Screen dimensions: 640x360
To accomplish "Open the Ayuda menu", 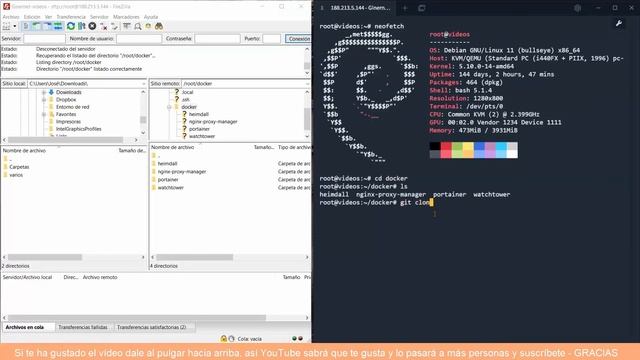I will pyautogui.click(x=151, y=17).
